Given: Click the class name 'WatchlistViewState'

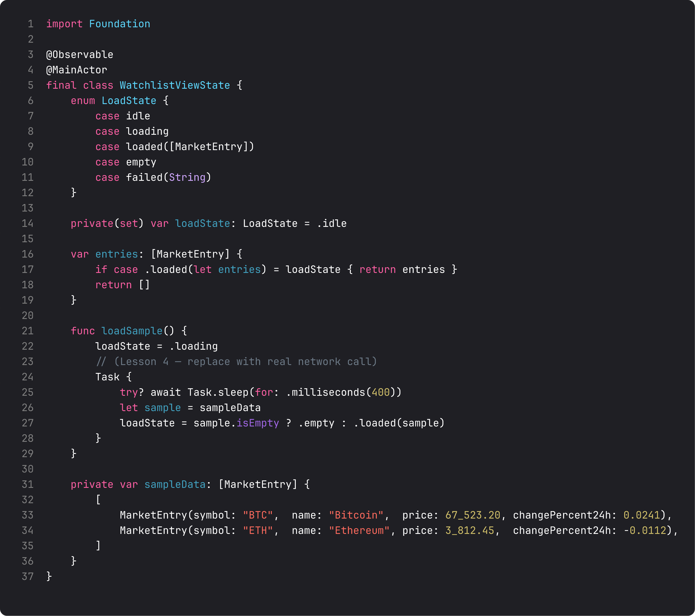Looking at the screenshot, I should click(175, 85).
